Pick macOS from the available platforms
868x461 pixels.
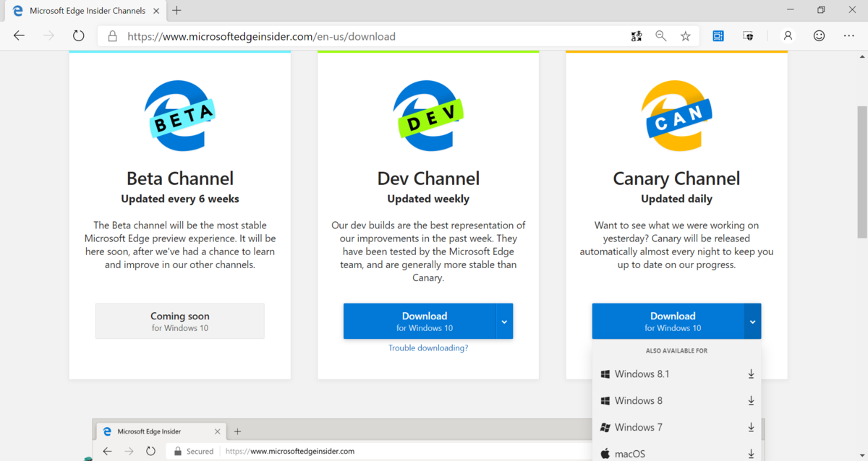(676, 453)
